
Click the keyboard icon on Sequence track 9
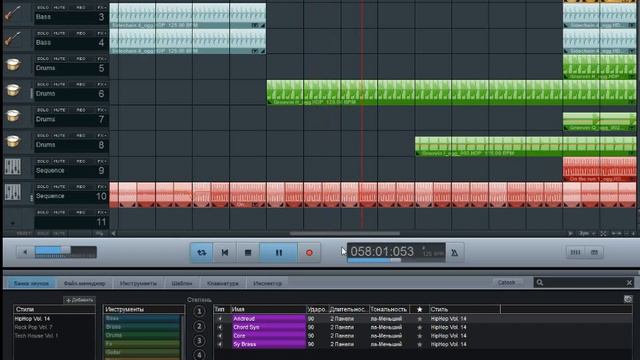[x=13, y=167]
